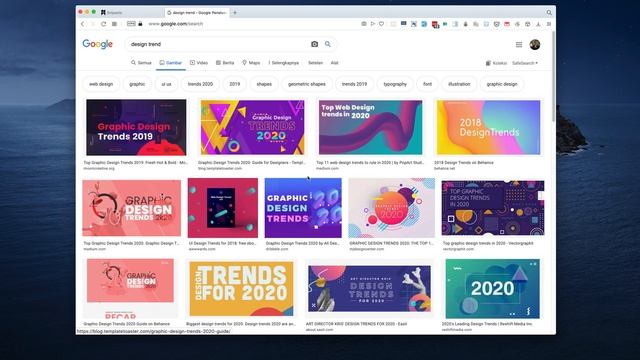Filter by the 2019 chip
This screenshot has height=360, width=640.
[x=235, y=84]
